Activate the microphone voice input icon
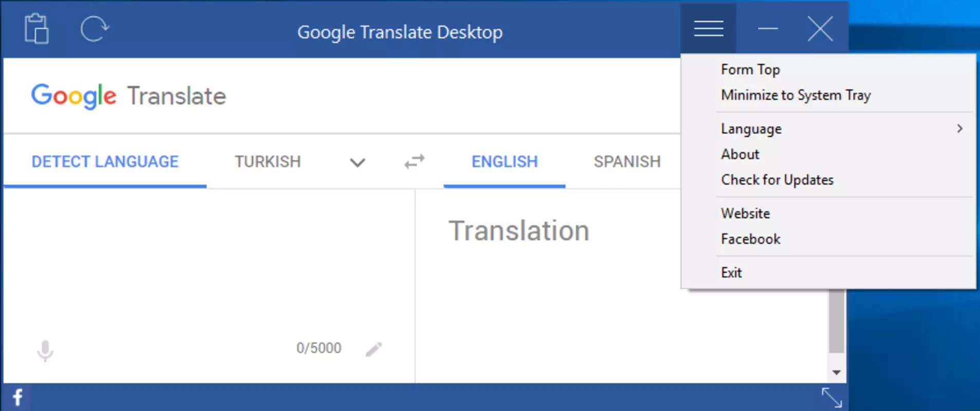 [45, 351]
